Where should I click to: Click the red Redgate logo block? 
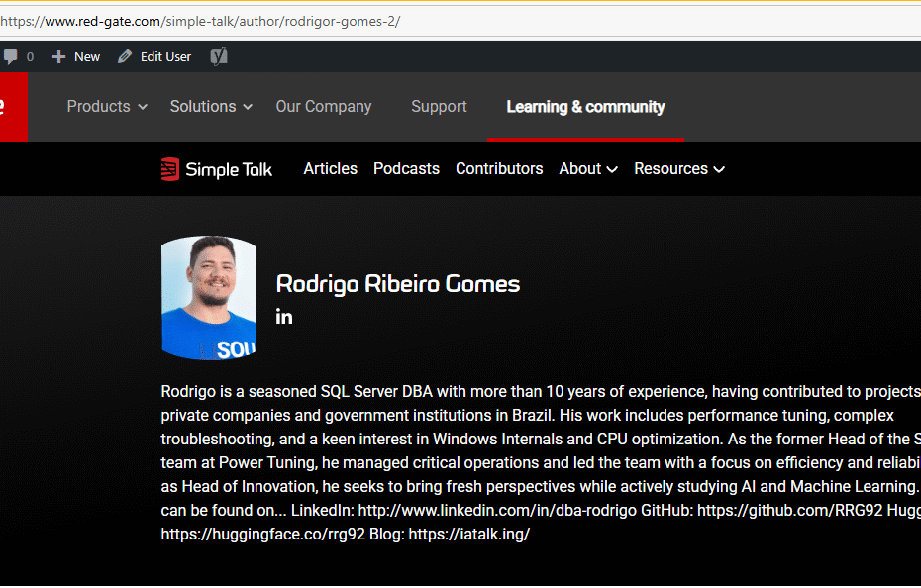click(14, 107)
